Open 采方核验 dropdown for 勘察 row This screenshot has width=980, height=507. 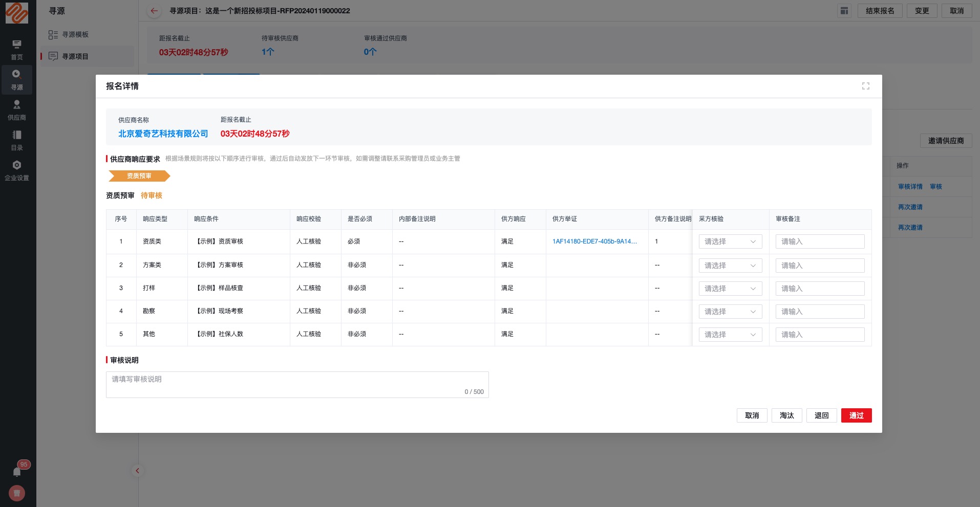(x=730, y=312)
